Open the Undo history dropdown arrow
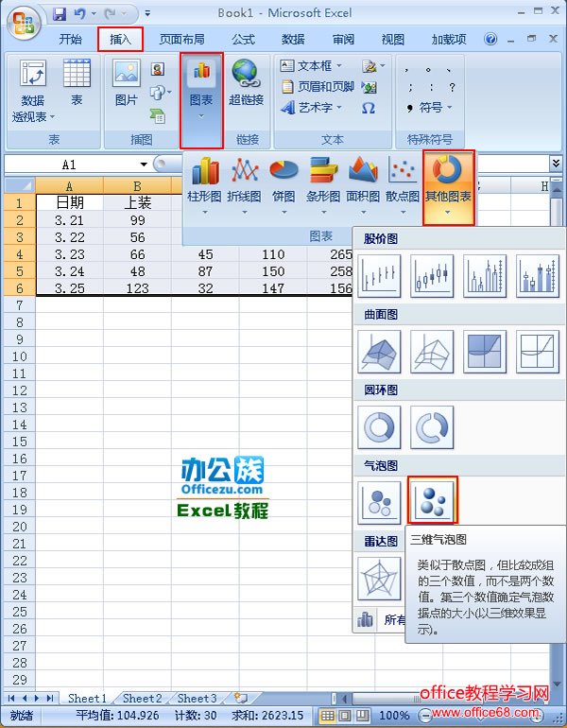 tap(94, 14)
